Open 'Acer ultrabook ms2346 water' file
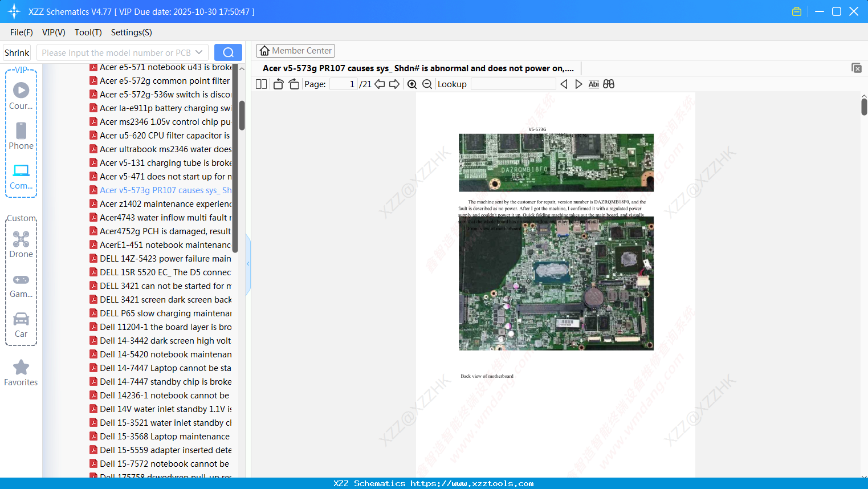The width and height of the screenshot is (868, 489). coord(160,149)
